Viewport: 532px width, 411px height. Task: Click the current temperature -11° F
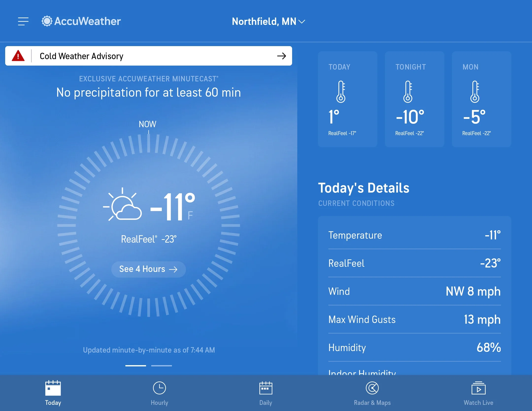tap(173, 207)
